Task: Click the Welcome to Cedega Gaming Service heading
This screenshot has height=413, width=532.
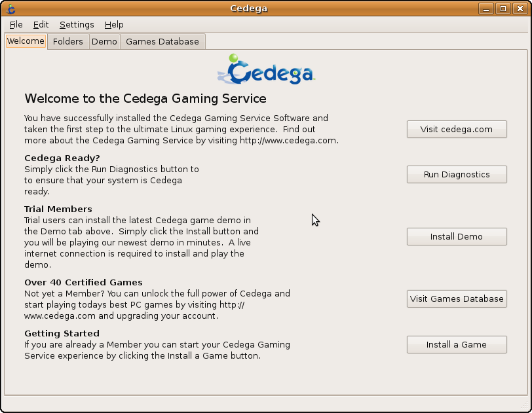Action: pyautogui.click(x=145, y=99)
